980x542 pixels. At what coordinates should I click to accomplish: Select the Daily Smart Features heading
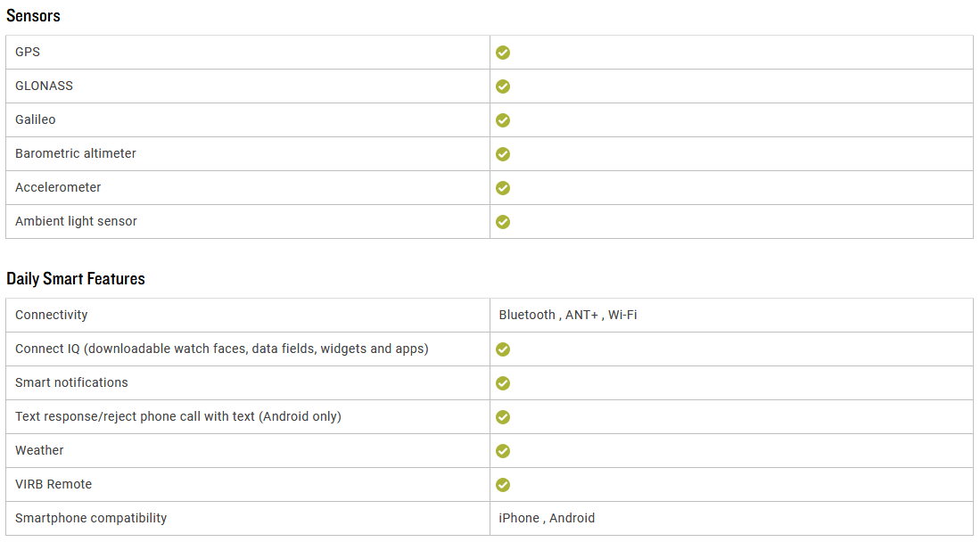76,279
